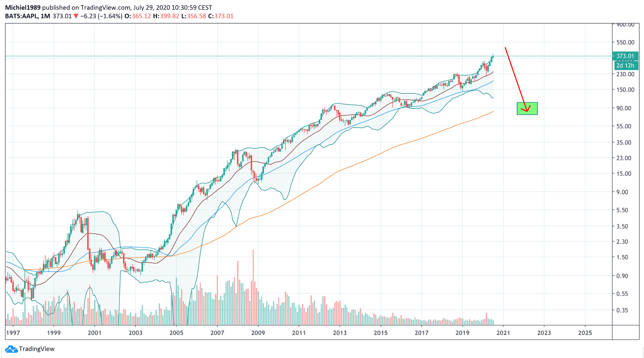Click the 2011 time axis label

[x=299, y=333]
